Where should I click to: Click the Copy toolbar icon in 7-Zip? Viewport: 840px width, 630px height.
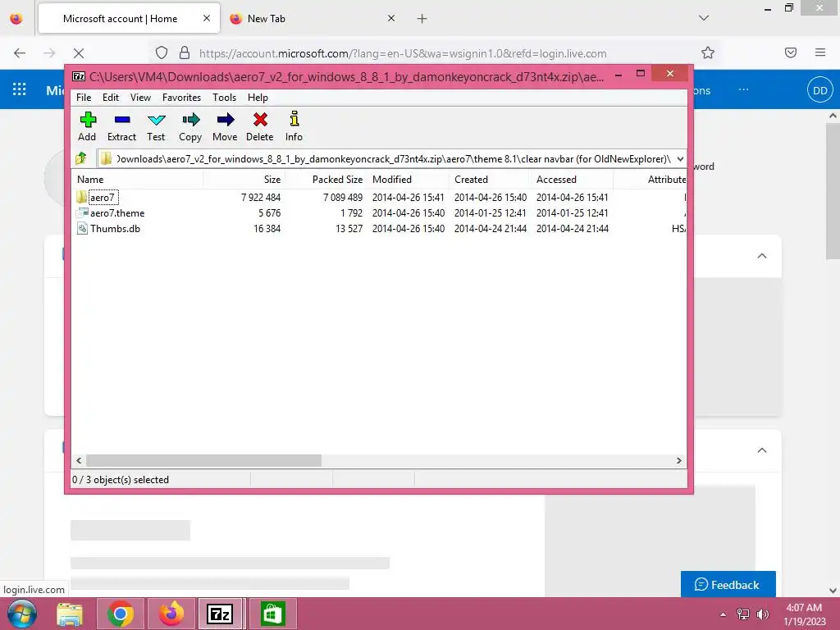click(190, 126)
